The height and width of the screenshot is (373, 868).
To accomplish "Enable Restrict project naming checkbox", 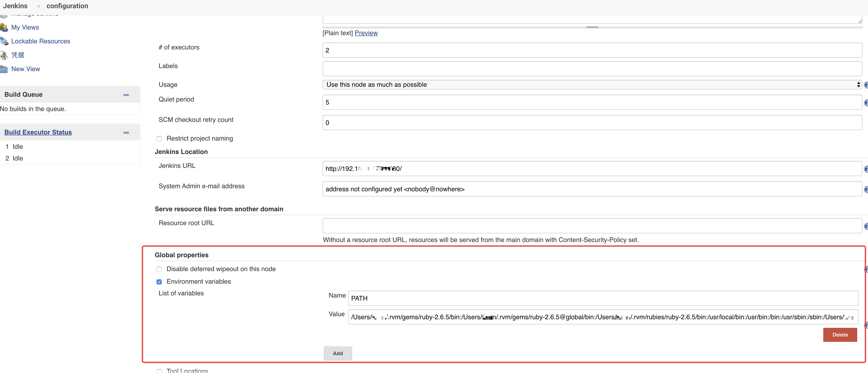I will click(x=159, y=139).
